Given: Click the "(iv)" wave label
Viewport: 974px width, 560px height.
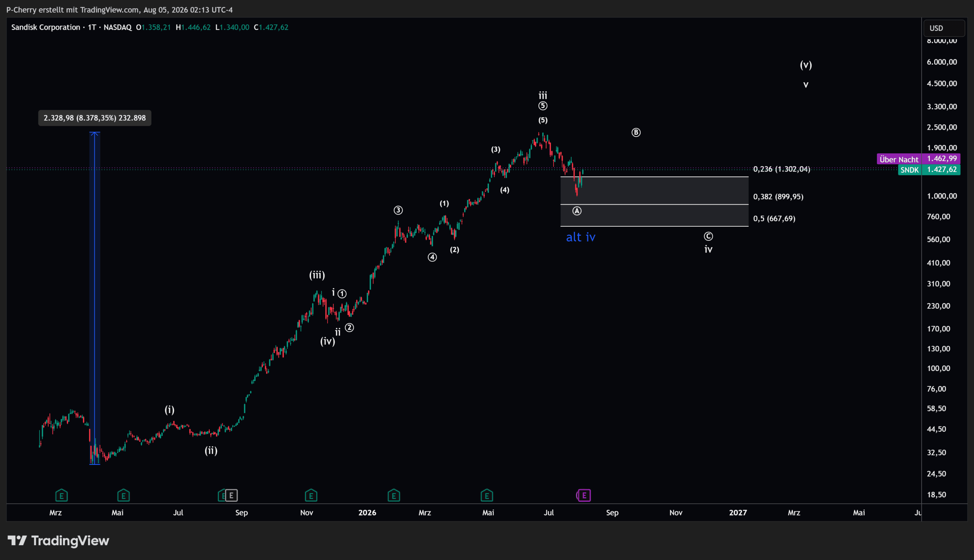Looking at the screenshot, I should click(328, 341).
